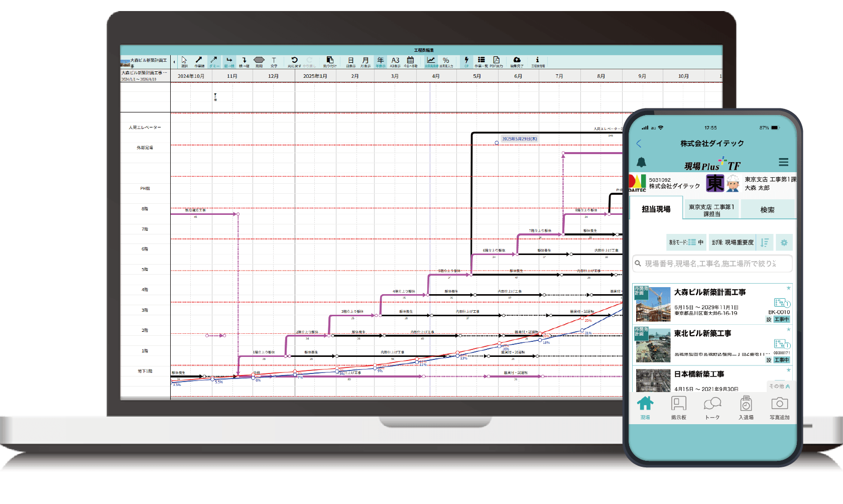Click the 元に戻す undo icon
Image resolution: width=843 pixels, height=504 pixels.
click(294, 62)
